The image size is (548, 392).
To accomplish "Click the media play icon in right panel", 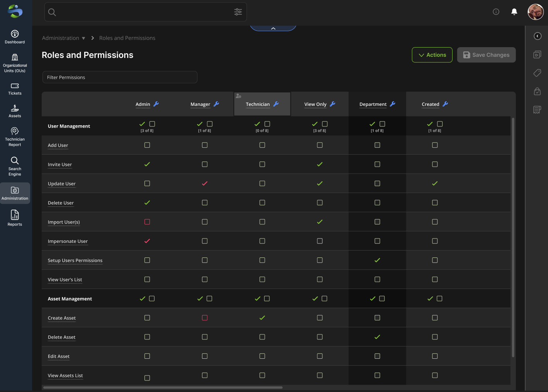I will (537, 55).
